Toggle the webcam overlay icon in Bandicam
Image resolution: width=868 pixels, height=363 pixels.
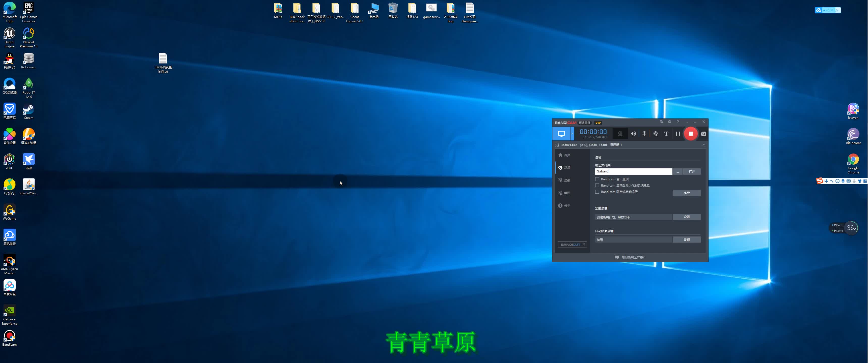(x=620, y=134)
